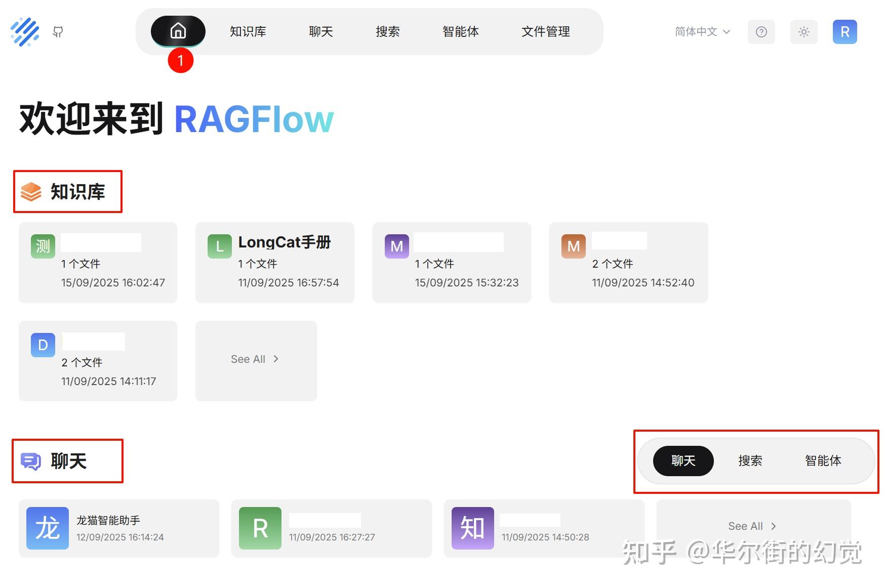
Task: Open the help question mark icon
Action: tap(761, 32)
